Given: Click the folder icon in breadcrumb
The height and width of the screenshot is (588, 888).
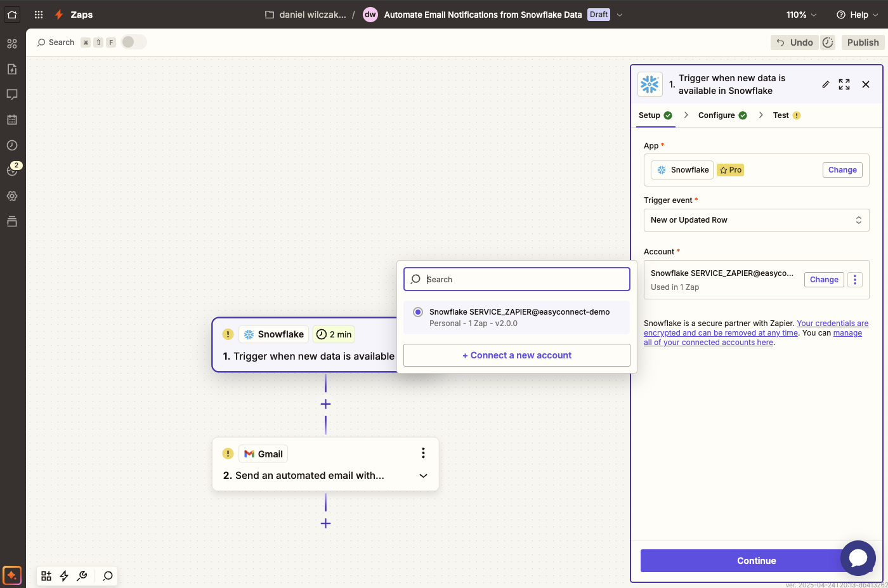Looking at the screenshot, I should 270,15.
